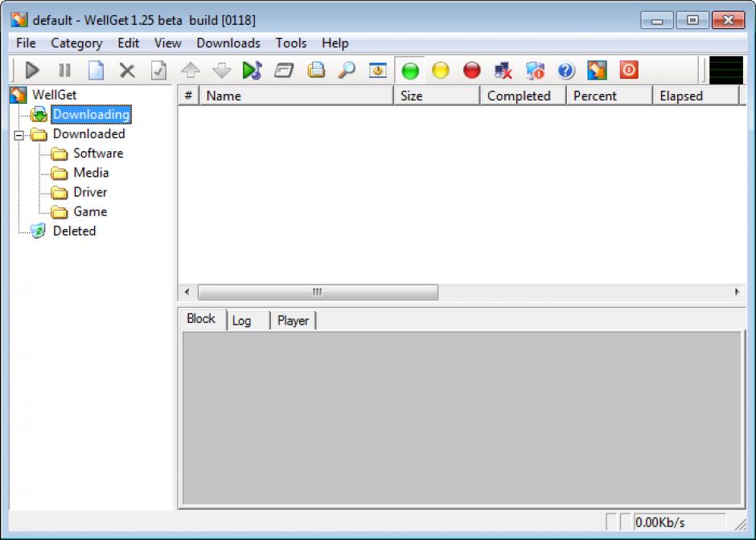This screenshot has width=756, height=540.
Task: Click the window panel layout icon
Action: 284,71
